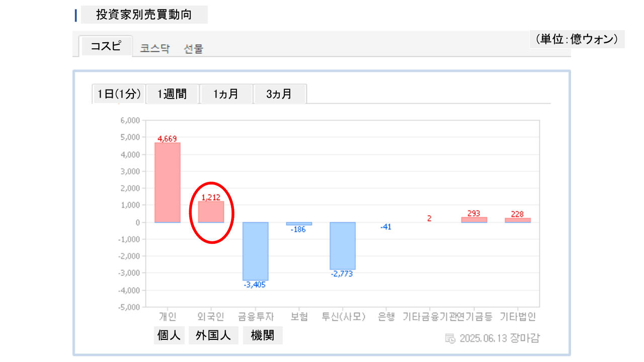Click the 外国人 label under the chart
The height and width of the screenshot is (362, 644).
[x=213, y=335]
